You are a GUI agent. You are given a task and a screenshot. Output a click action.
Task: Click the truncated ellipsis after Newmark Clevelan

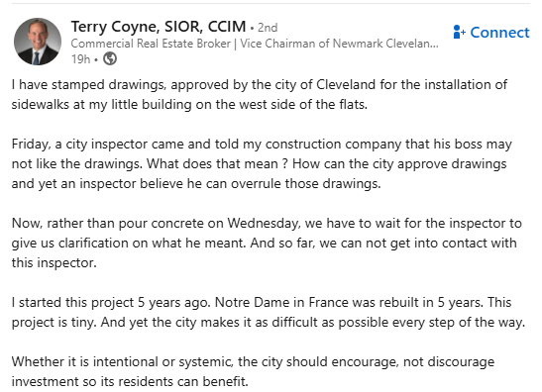coord(434,45)
